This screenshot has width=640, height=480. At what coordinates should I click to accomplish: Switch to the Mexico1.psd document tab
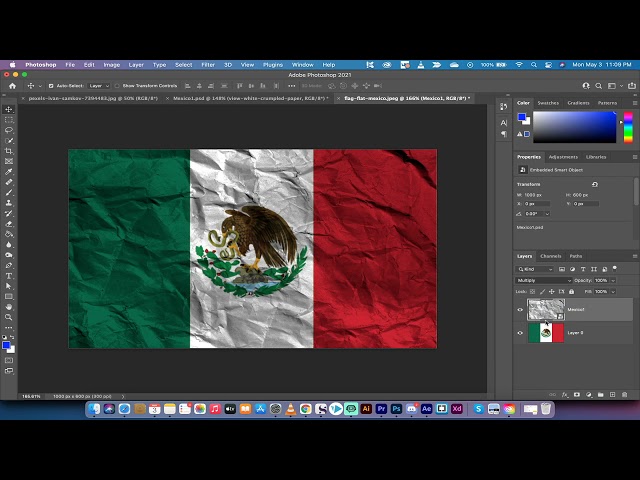click(250, 98)
